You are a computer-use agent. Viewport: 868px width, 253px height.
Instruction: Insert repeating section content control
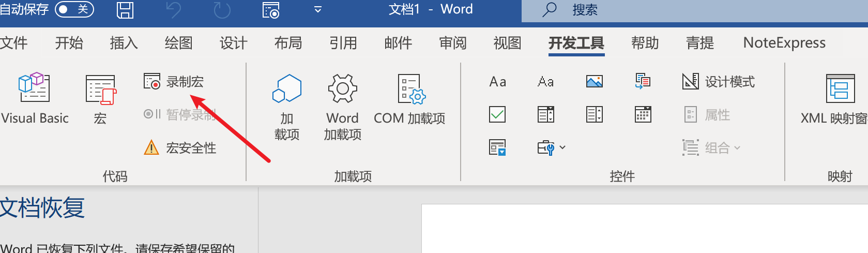pos(497,148)
